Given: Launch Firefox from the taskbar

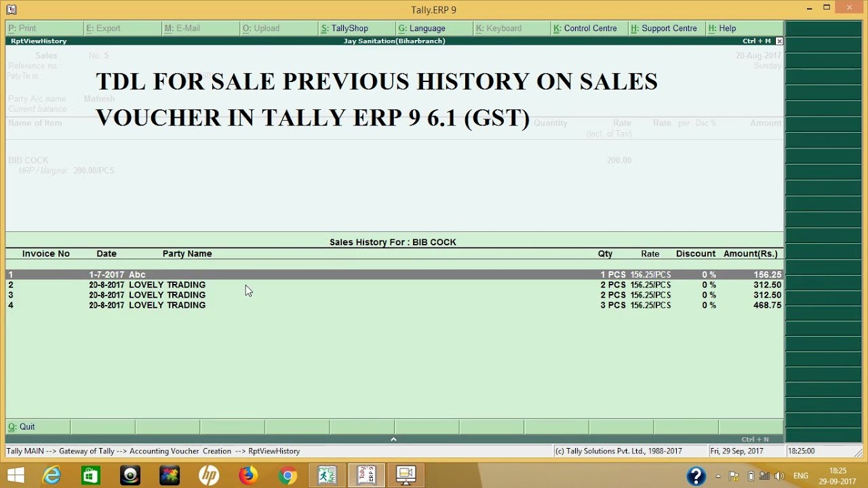Looking at the screenshot, I should 248,476.
